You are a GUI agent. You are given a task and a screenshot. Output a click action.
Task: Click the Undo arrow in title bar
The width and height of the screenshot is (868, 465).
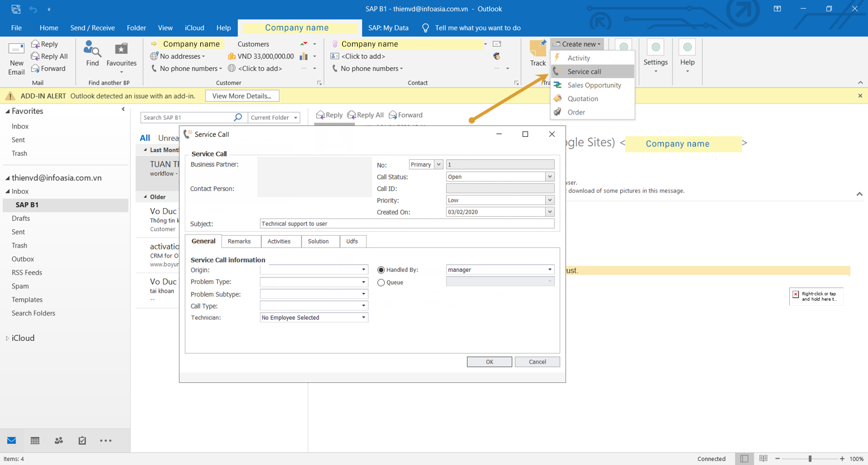(x=33, y=9)
